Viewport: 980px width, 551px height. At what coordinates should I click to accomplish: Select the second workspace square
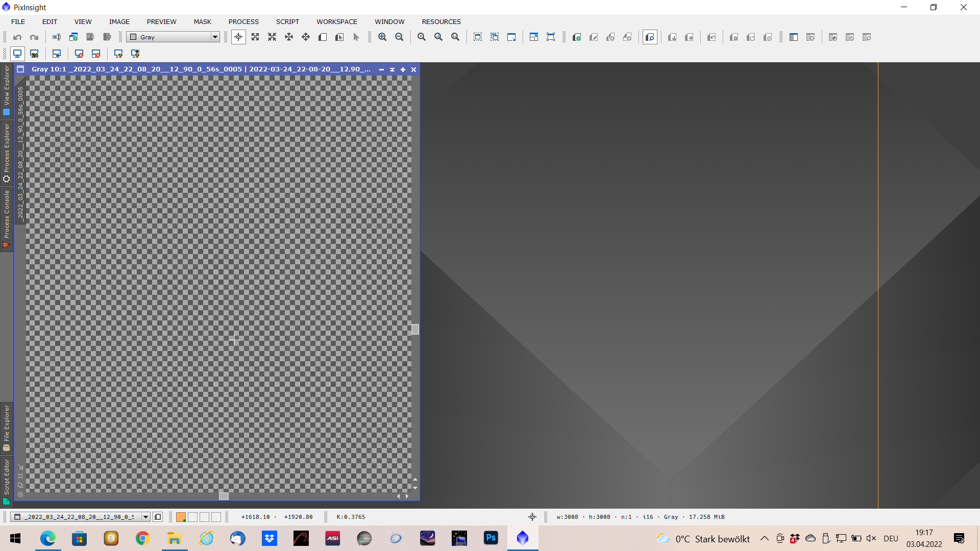[192, 517]
